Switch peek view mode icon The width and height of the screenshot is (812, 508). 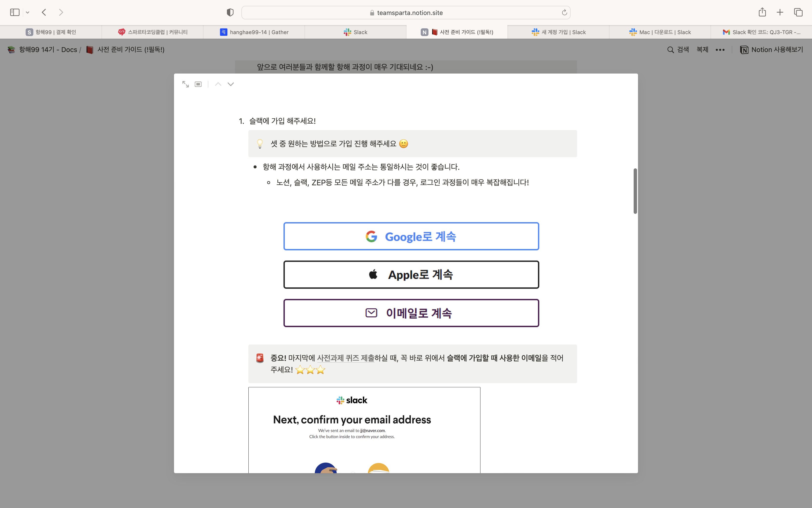(198, 84)
